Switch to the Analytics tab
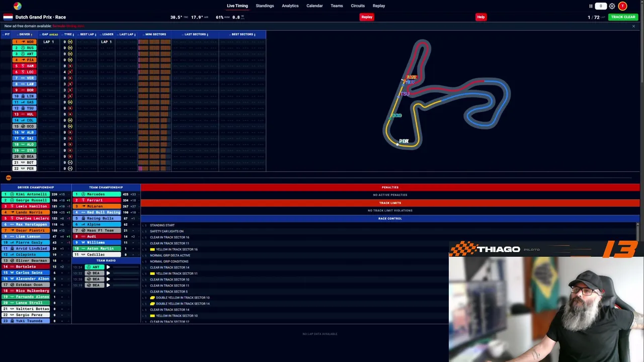Image resolution: width=644 pixels, height=362 pixels. 290,6
